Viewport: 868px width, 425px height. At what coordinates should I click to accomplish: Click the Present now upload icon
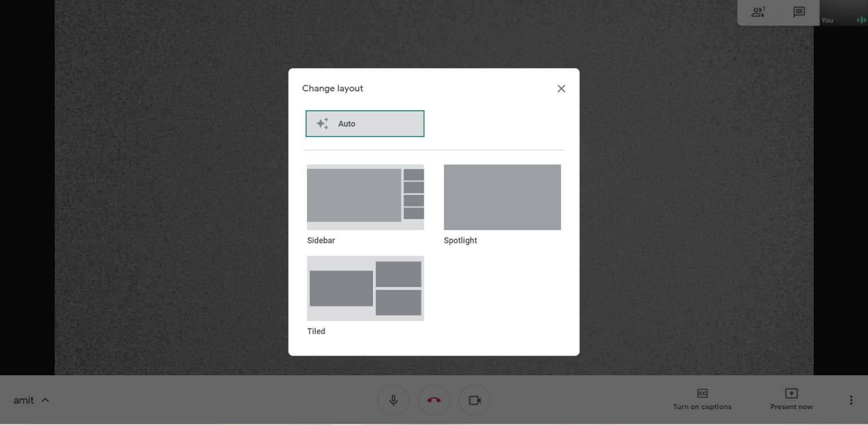click(791, 393)
